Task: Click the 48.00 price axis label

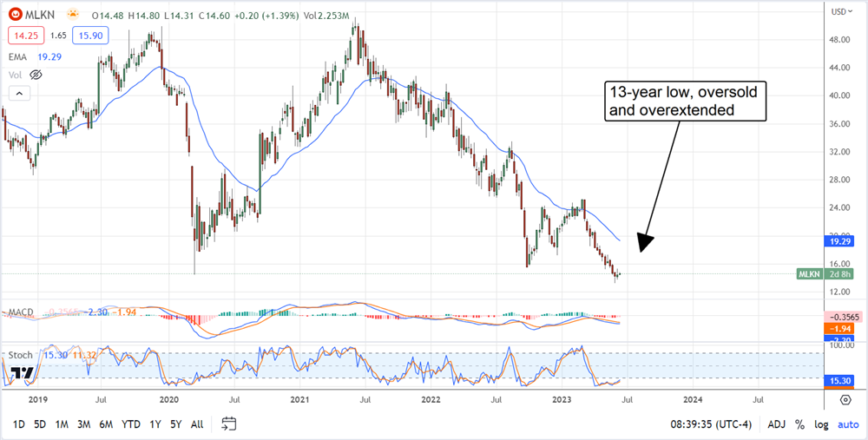Action: 838,40
